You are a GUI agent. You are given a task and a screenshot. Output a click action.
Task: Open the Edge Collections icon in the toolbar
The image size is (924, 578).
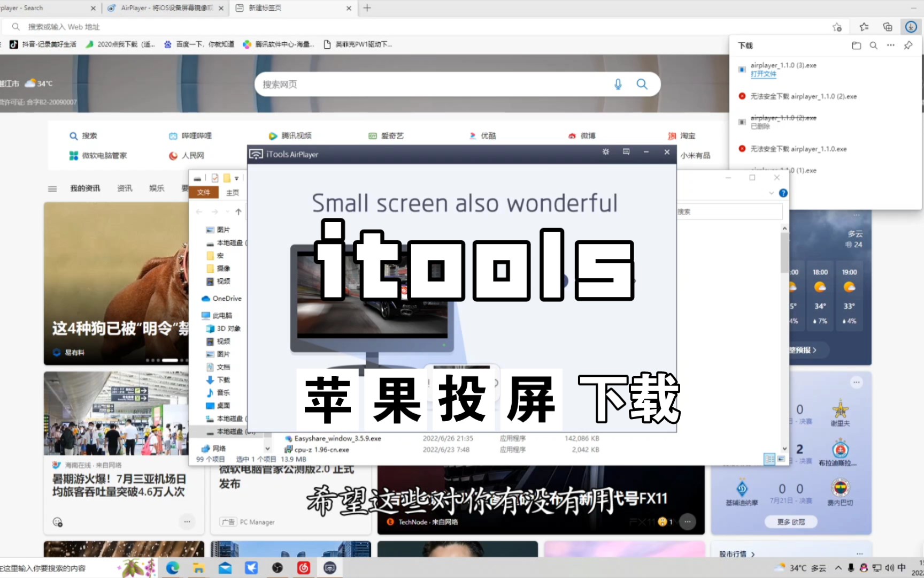[x=888, y=26]
